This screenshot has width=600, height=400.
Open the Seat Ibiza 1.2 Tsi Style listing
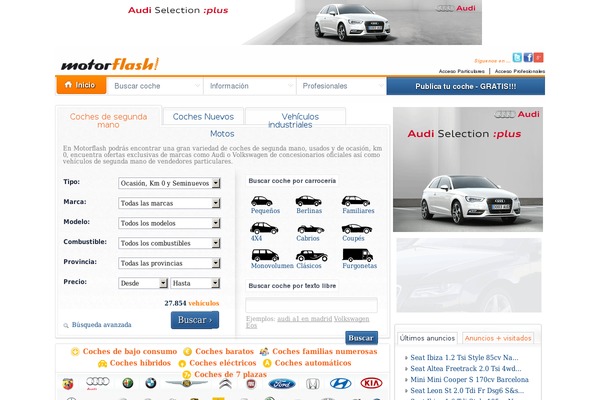pos(464,358)
